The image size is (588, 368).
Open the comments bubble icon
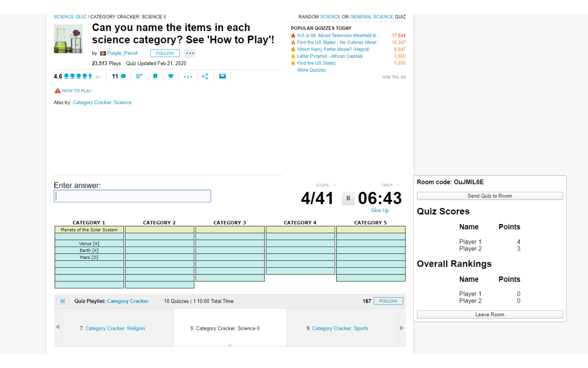tap(123, 76)
